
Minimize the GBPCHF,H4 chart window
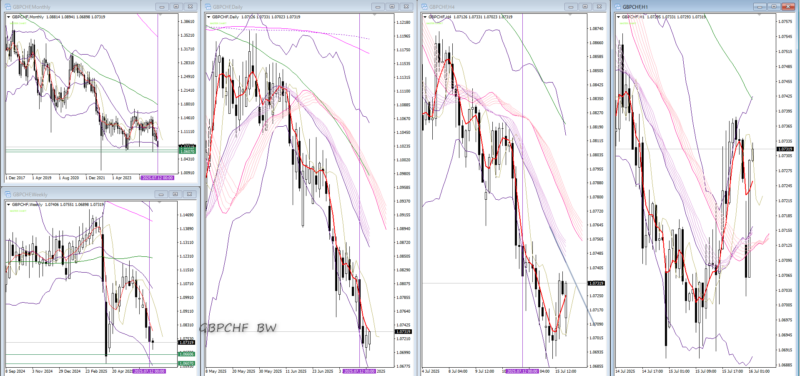coord(571,7)
